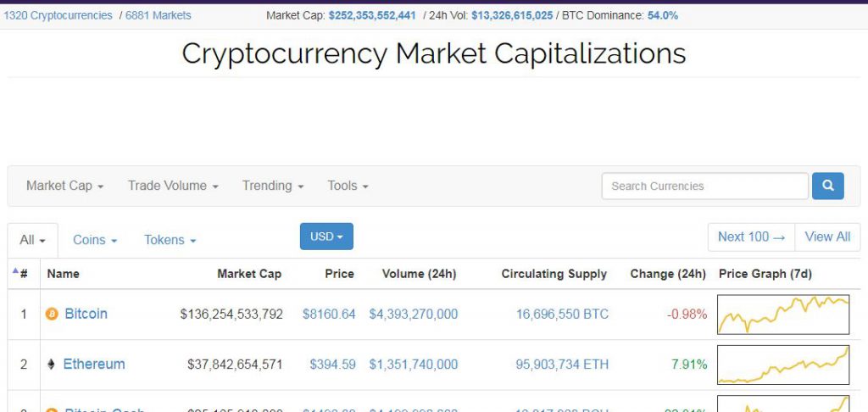Go to Next 100 results
Image resolution: width=868 pixels, height=412 pixels.
[x=751, y=237]
